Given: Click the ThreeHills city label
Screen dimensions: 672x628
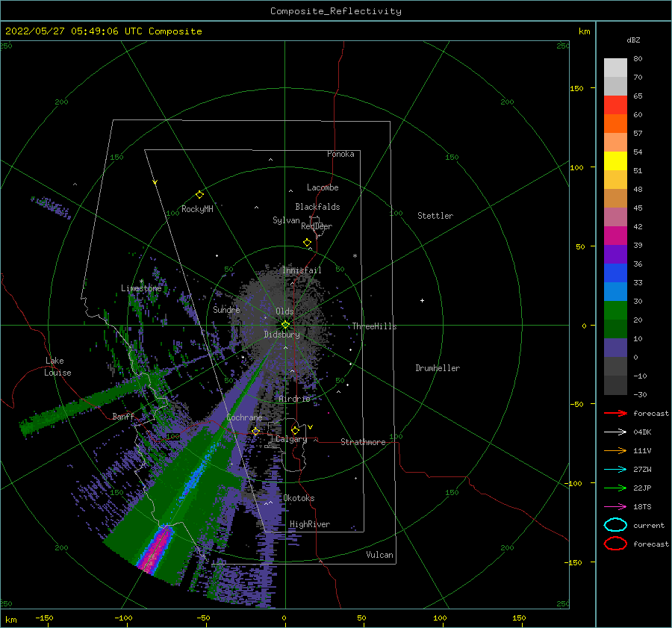Looking at the screenshot, I should point(374,326).
